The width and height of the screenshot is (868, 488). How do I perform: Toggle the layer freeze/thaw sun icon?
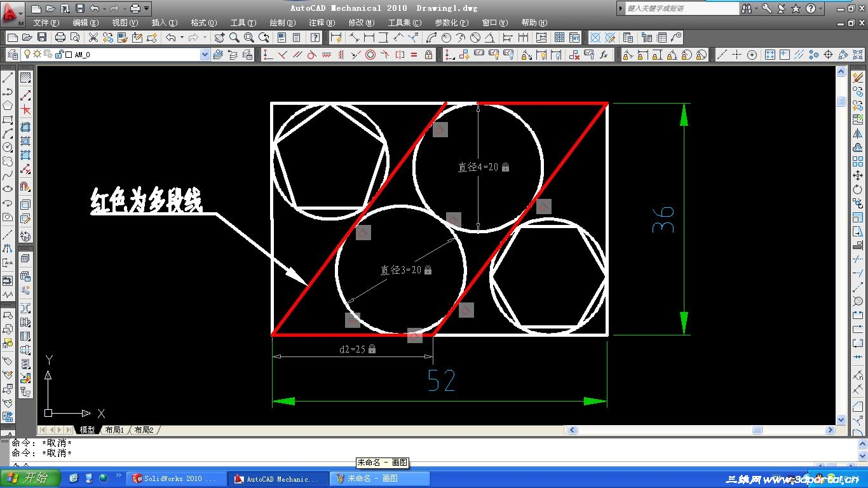tap(36, 55)
